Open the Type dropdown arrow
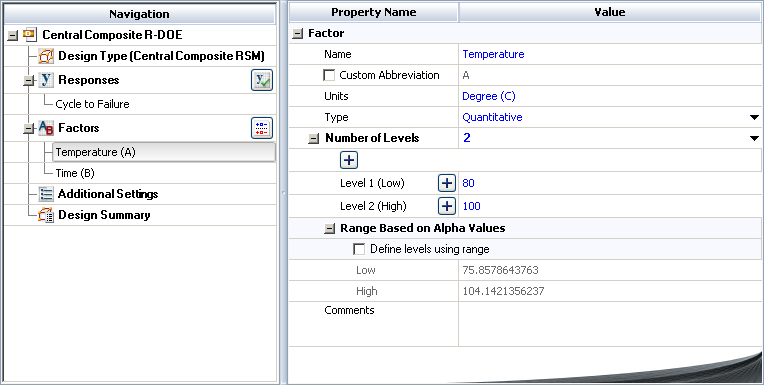The width and height of the screenshot is (764, 385). [x=754, y=117]
